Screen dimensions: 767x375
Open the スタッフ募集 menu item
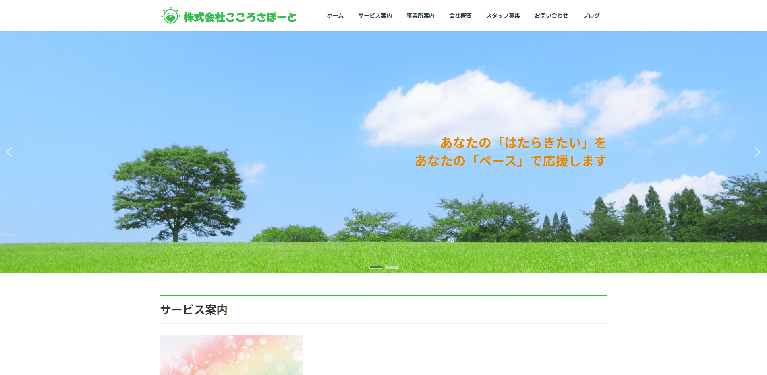tap(503, 16)
